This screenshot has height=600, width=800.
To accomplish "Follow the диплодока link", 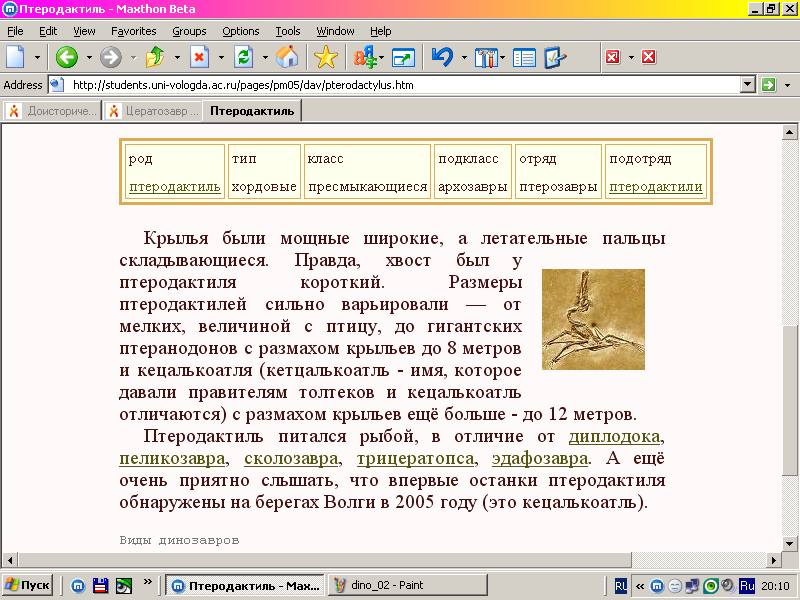I will pyautogui.click(x=614, y=436).
